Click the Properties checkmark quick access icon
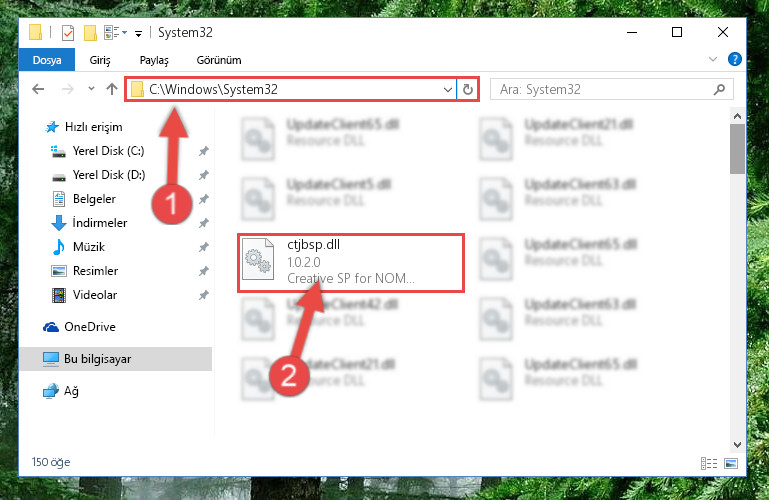Viewport: 769px width, 500px height. click(x=68, y=33)
